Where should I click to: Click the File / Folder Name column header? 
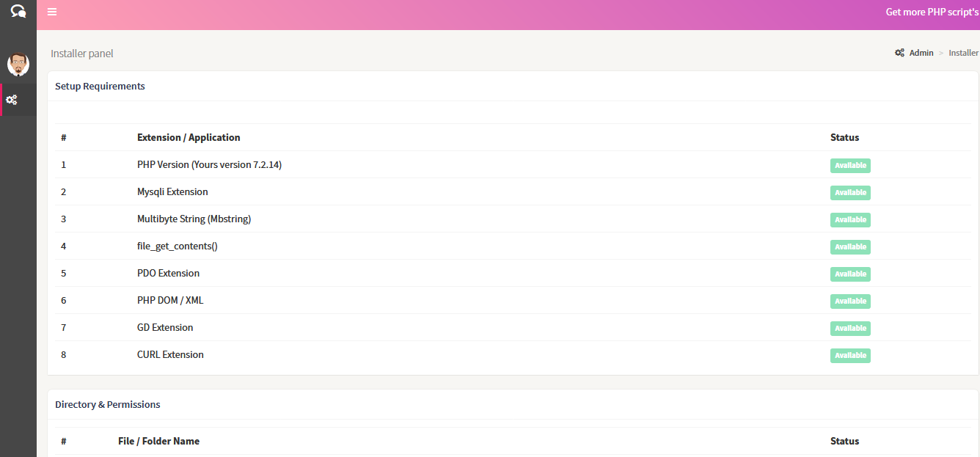tap(158, 442)
